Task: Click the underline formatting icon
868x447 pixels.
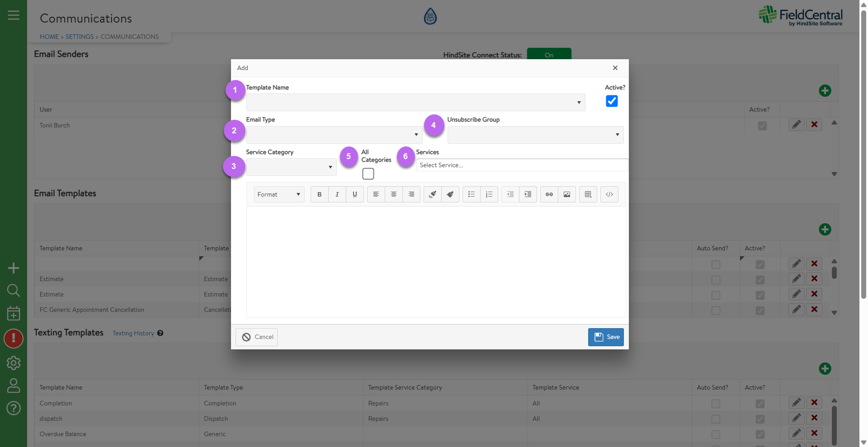Action: coord(355,194)
